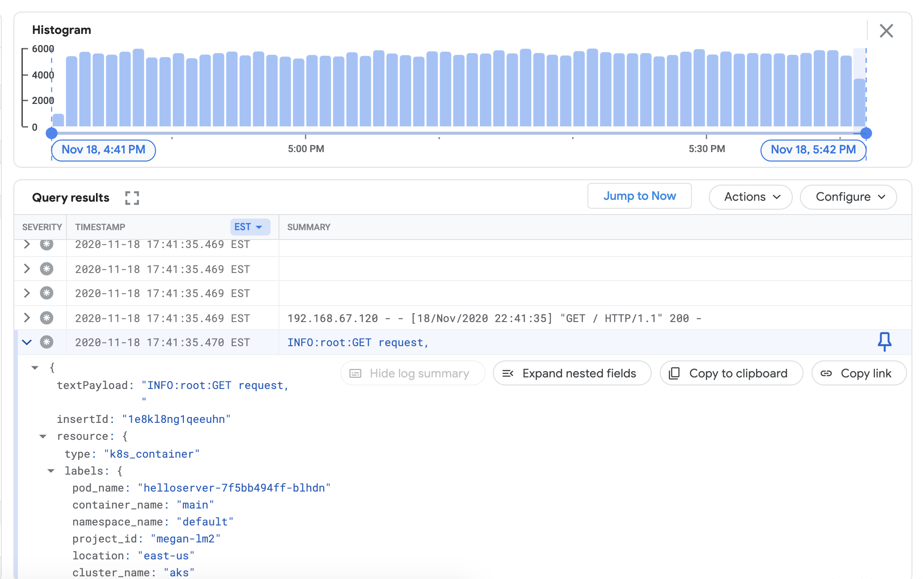The image size is (924, 579).
Task: Toggle the row expand arrow on first log entry
Action: pos(27,244)
